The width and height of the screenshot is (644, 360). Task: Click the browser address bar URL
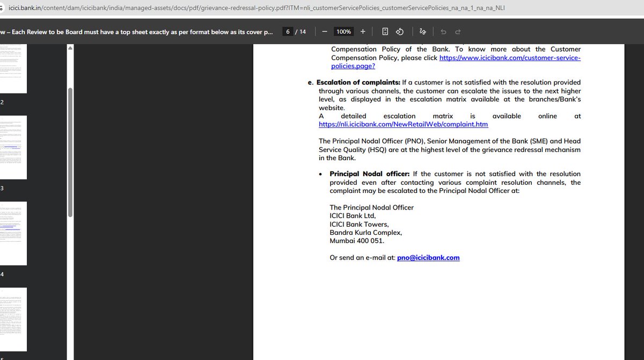click(257, 8)
